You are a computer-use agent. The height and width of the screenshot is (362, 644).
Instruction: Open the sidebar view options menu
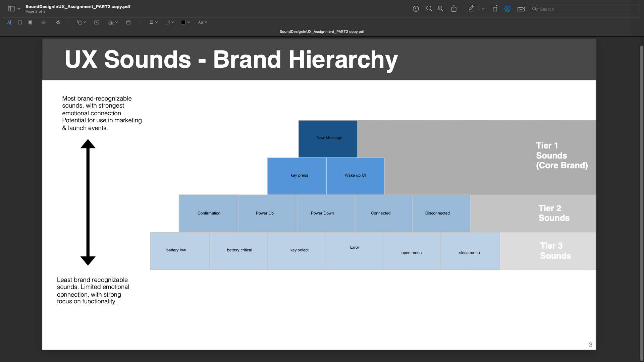coord(19,9)
